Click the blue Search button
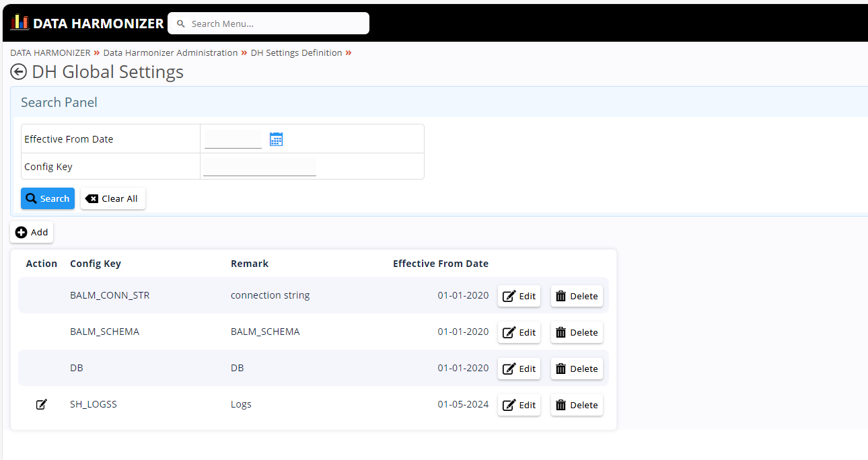The height and width of the screenshot is (460, 868). click(48, 198)
